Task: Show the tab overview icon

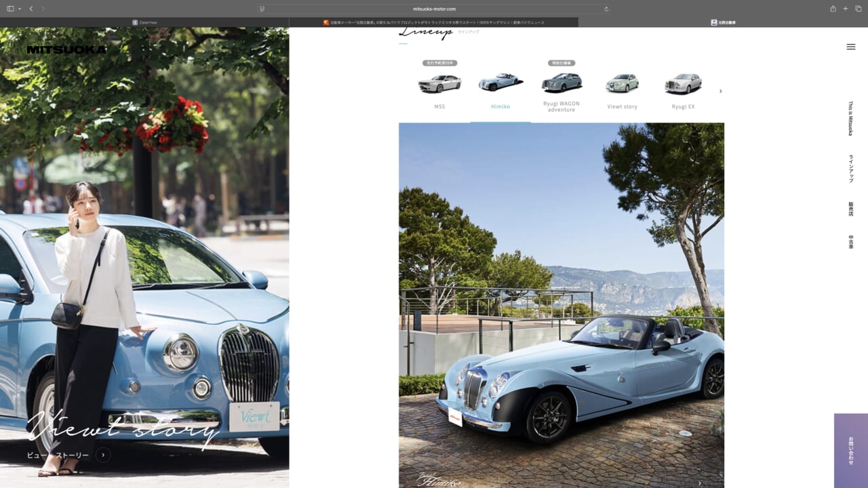Action: pyautogui.click(x=858, y=9)
